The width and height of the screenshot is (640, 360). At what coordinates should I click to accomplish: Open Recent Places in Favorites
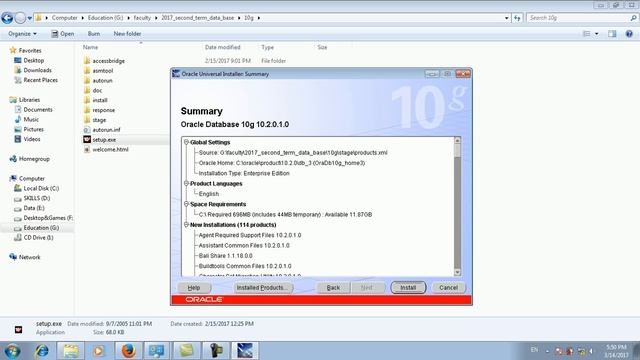coord(36,80)
